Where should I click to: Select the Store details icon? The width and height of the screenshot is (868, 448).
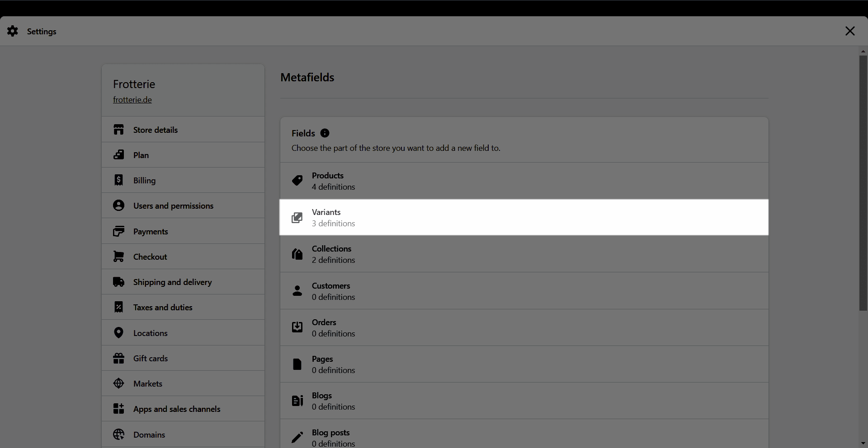tap(118, 130)
